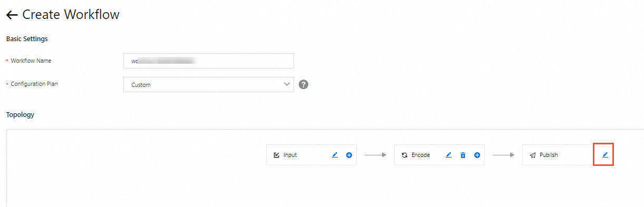Click the Publish node's paper plane icon

(x=533, y=155)
